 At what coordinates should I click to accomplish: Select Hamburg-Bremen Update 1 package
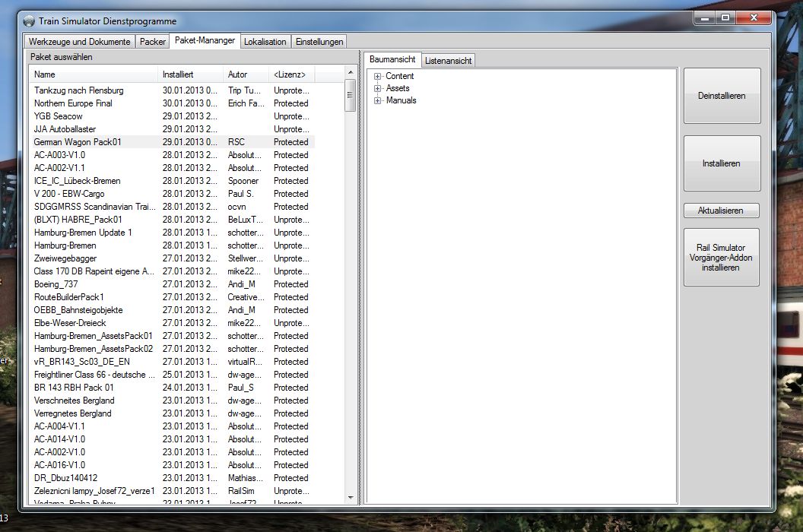[172, 233]
